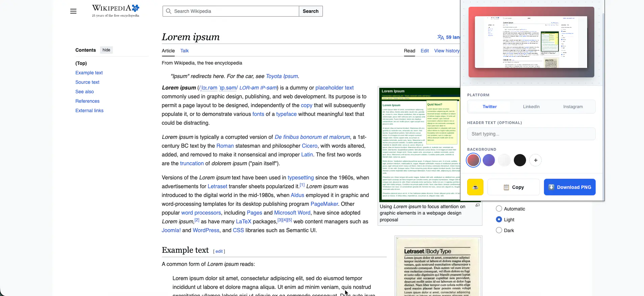644x296 pixels.
Task: Jump to See also in contents
Action: 85,92
